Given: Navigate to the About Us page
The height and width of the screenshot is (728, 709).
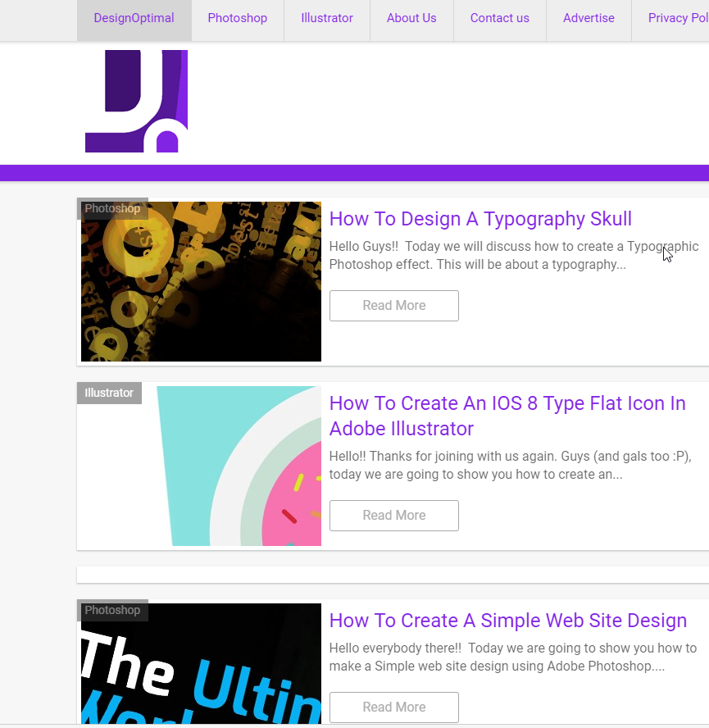Looking at the screenshot, I should (411, 18).
